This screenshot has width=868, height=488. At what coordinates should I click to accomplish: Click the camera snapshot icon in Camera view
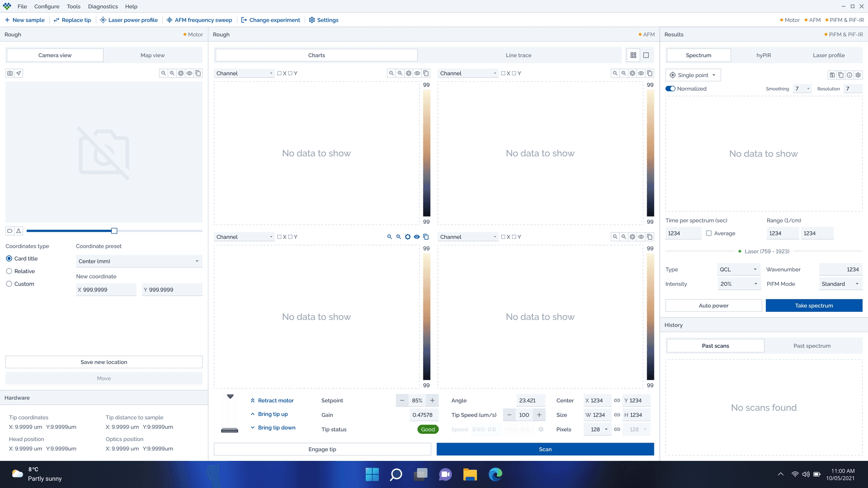point(10,73)
